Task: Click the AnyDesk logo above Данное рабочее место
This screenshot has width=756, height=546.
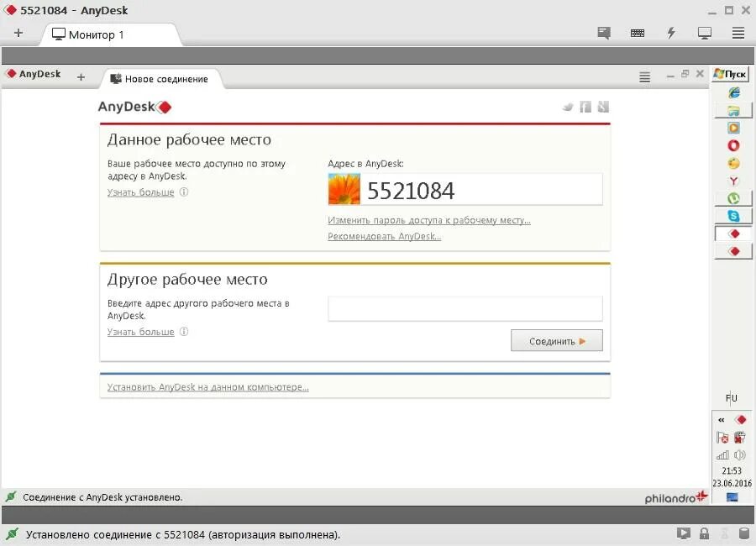Action: coord(134,107)
